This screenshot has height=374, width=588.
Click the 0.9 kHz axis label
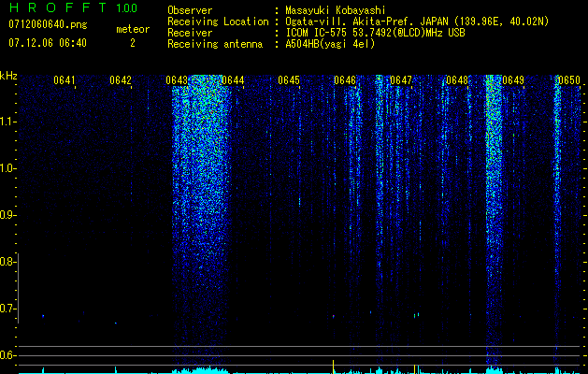[7, 215]
